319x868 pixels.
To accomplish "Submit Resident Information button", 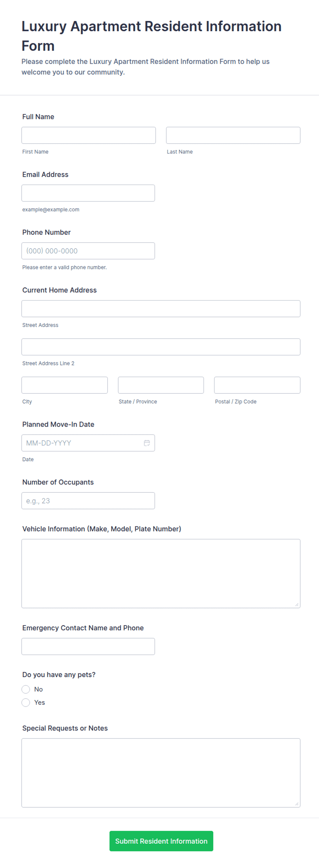I will 161,841.
